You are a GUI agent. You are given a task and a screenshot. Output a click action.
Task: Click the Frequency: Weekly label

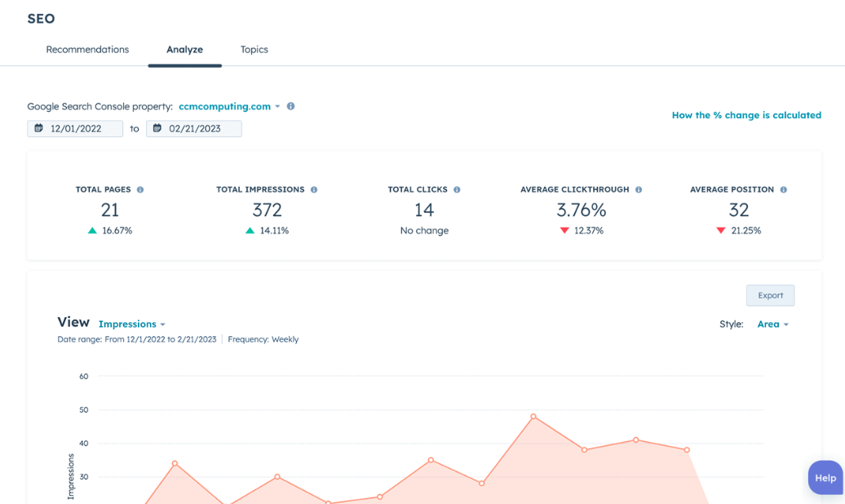263,339
